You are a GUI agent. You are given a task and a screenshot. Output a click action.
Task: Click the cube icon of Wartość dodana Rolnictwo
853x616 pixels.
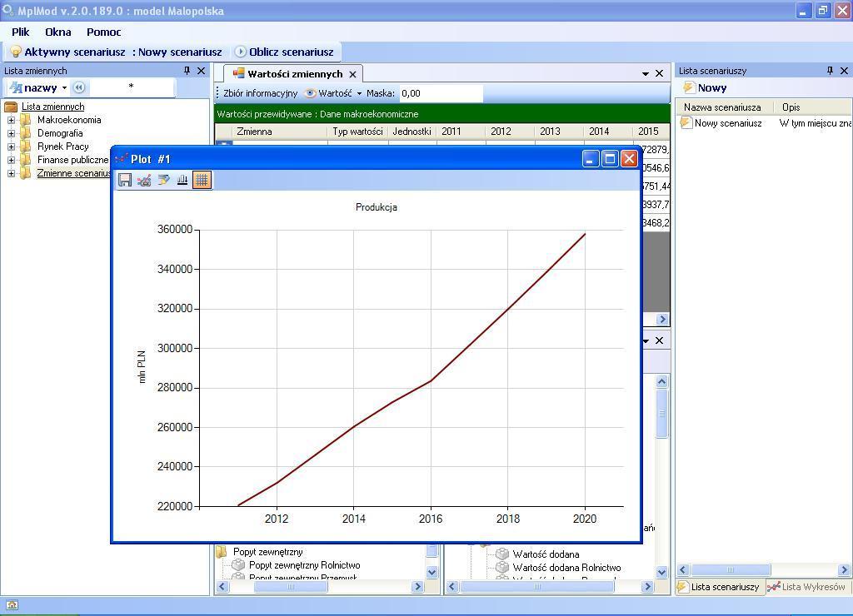[x=502, y=567]
